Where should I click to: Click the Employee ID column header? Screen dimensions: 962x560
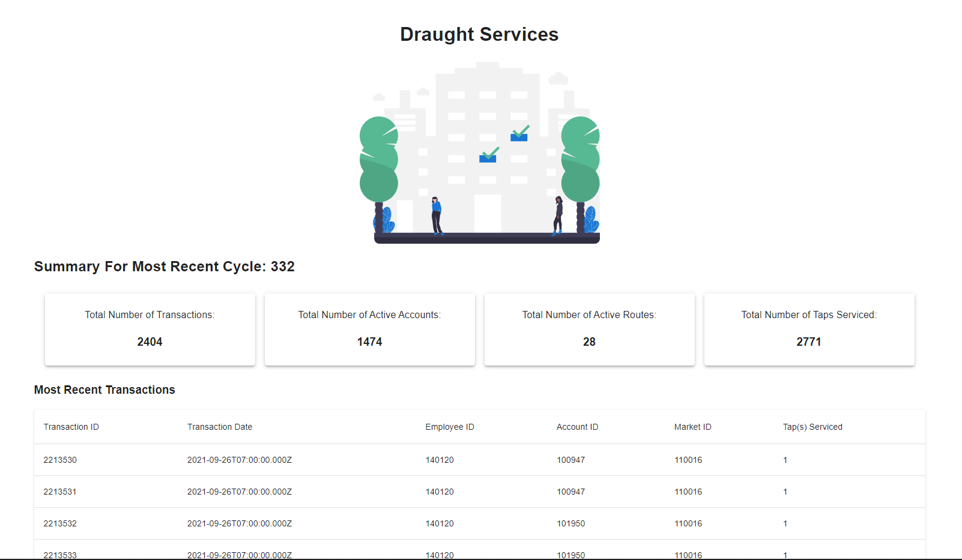pos(449,427)
